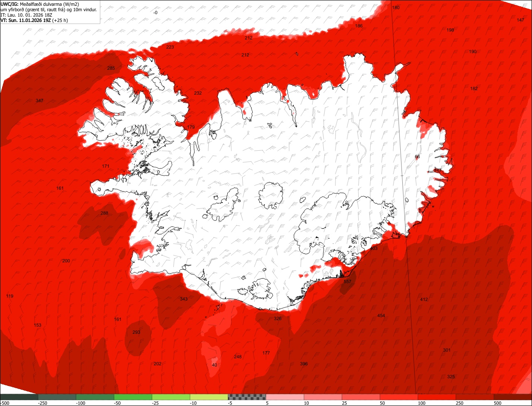Click the map value 248
532x406 pixels.
click(x=238, y=357)
